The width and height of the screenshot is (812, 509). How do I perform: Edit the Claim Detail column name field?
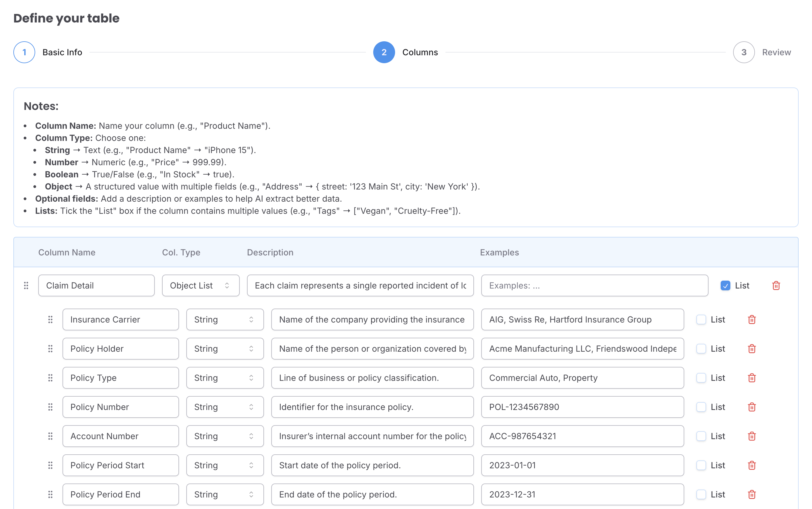96,285
